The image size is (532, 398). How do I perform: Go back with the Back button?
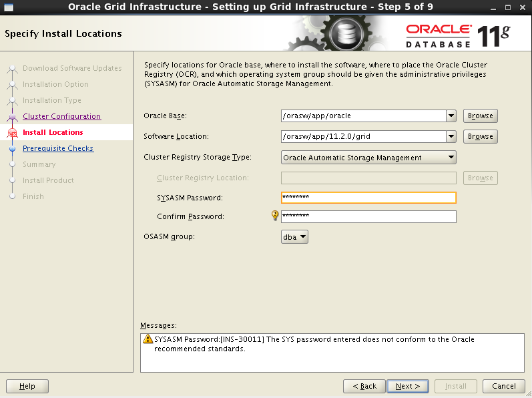[x=364, y=386]
